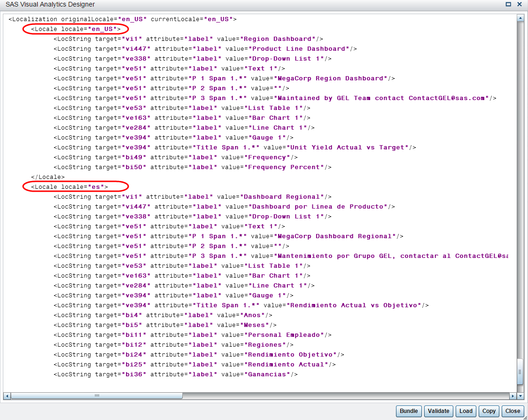This screenshot has width=528, height=420.
Task: Click the bi25 "Rendimiento Actual" line
Action: coord(194,365)
